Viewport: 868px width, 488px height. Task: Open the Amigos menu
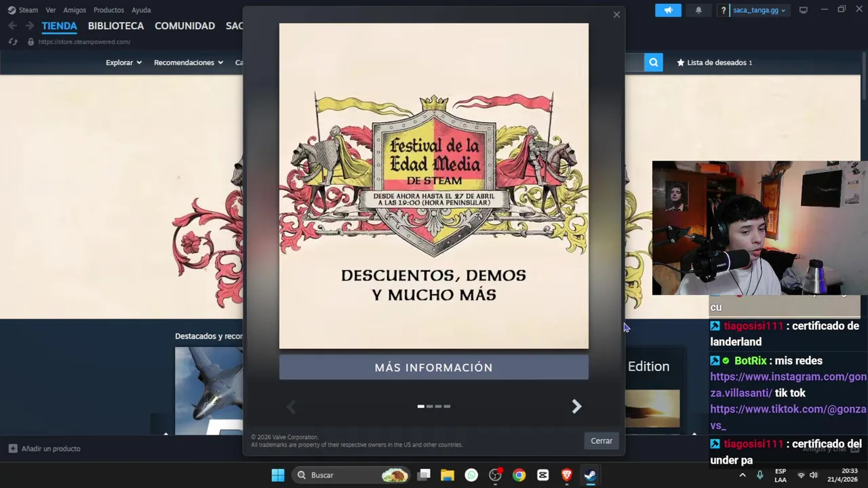point(75,10)
